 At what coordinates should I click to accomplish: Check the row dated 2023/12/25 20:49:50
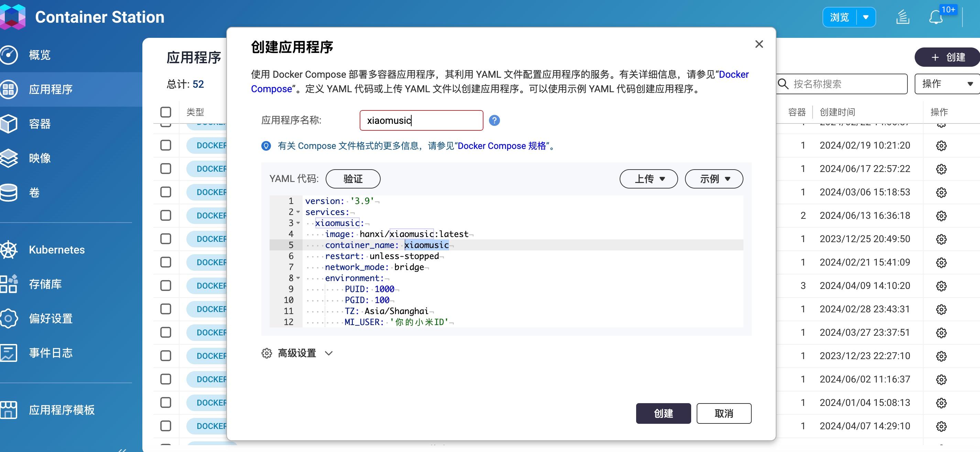[x=165, y=239]
